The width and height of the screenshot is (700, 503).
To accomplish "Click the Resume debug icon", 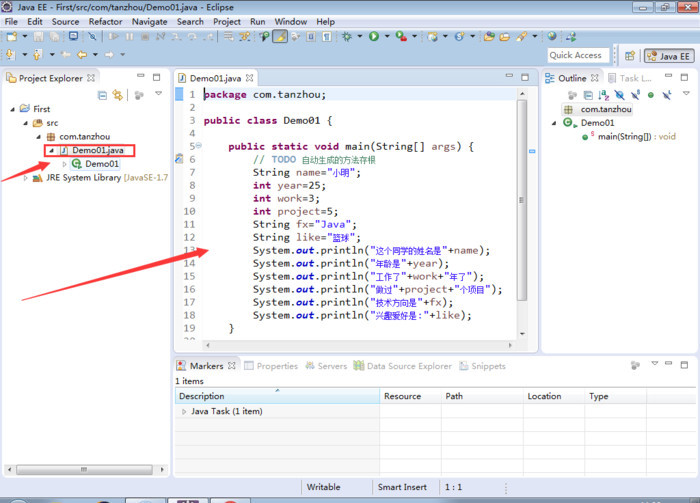I will pyautogui.click(x=114, y=37).
